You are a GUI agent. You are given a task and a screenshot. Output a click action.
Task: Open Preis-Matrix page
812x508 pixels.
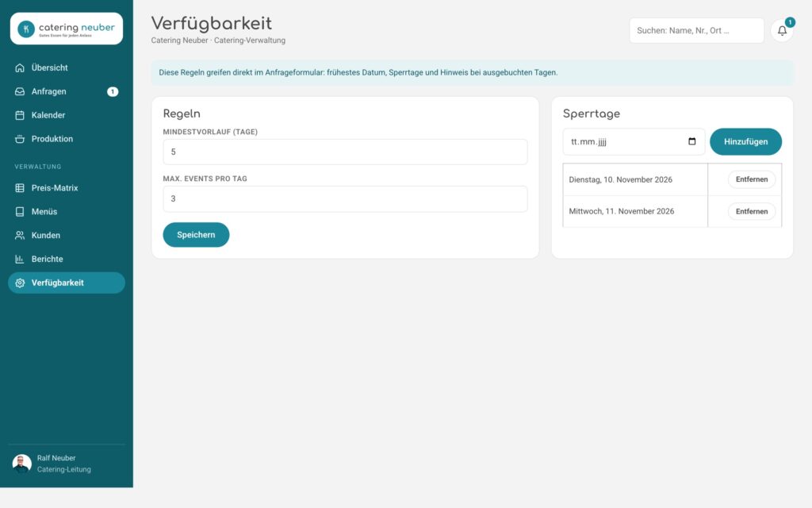67,188
